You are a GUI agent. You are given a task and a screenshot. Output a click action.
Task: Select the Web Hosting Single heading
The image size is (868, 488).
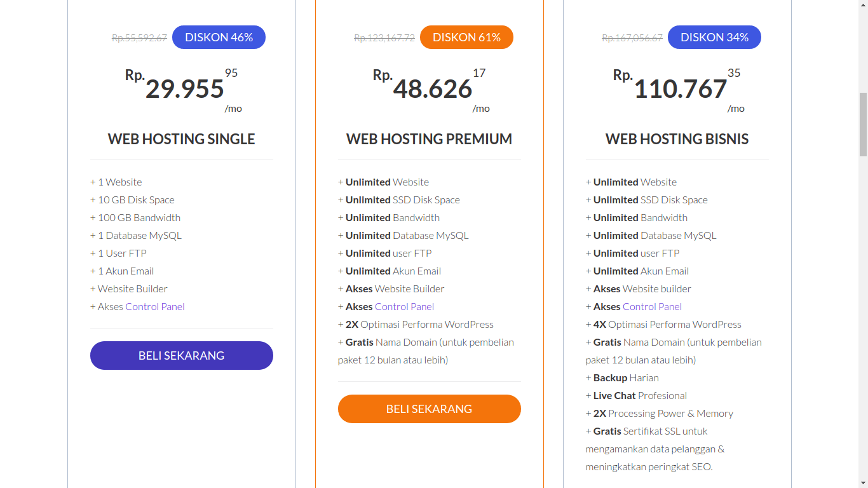pos(182,139)
